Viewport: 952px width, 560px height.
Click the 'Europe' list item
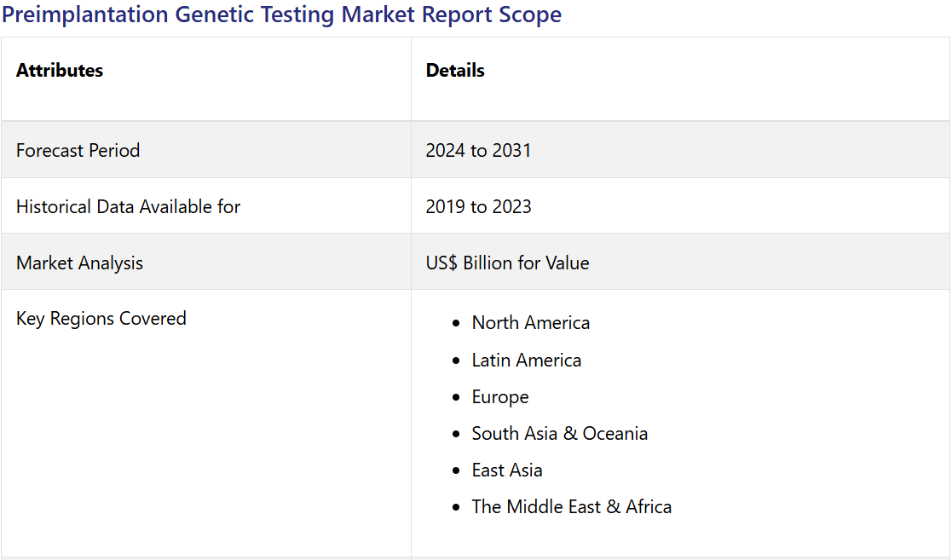pyautogui.click(x=500, y=397)
